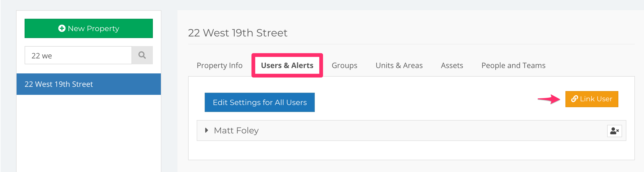644x172 pixels.
Task: Switch to the Property Info tab
Action: tap(219, 65)
